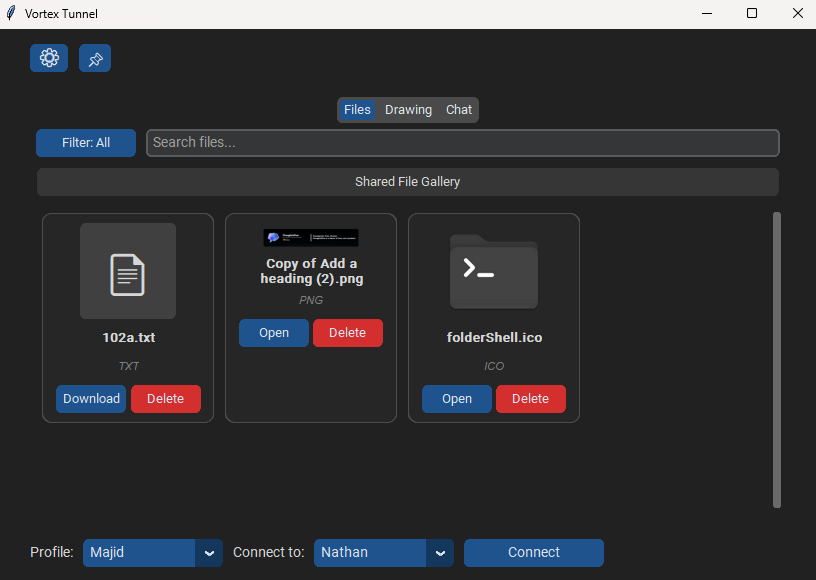This screenshot has width=816, height=580.
Task: Click the pin window icon
Action: pos(95,58)
